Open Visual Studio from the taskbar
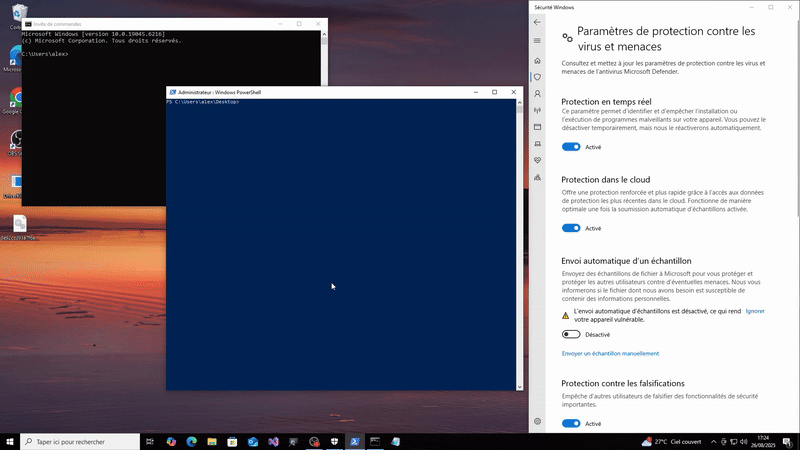Viewport: 800px width, 450px height. 273,442
